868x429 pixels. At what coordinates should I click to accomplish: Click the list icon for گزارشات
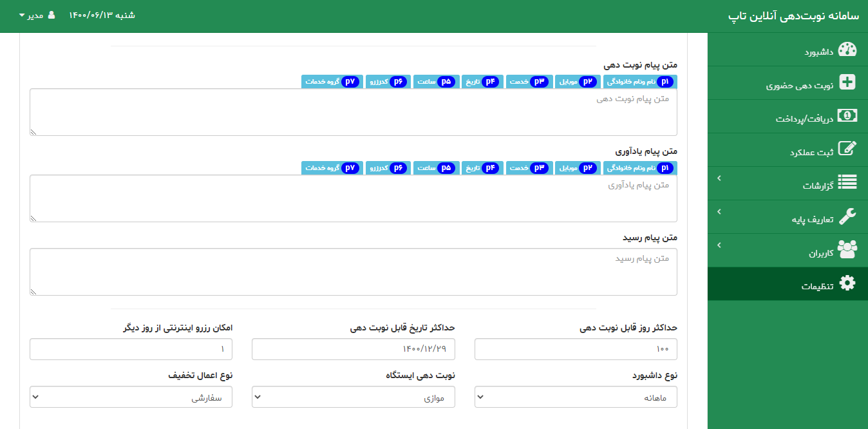(x=847, y=183)
